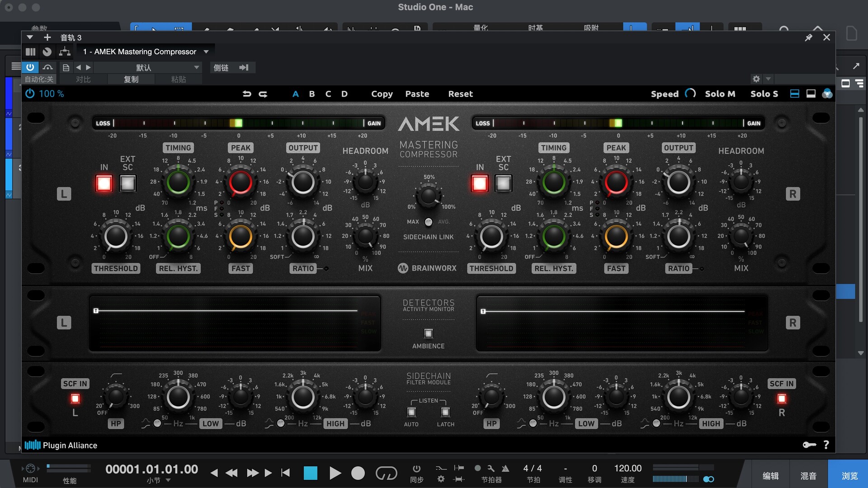Toggle the plugin bypass power button
Image resolution: width=868 pixels, height=488 pixels.
click(x=30, y=67)
